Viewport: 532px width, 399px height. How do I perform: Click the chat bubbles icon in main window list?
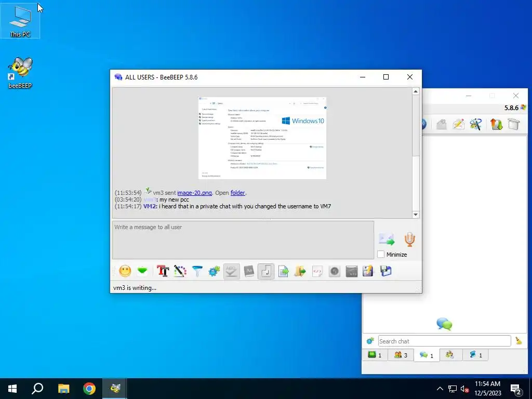pyautogui.click(x=444, y=324)
